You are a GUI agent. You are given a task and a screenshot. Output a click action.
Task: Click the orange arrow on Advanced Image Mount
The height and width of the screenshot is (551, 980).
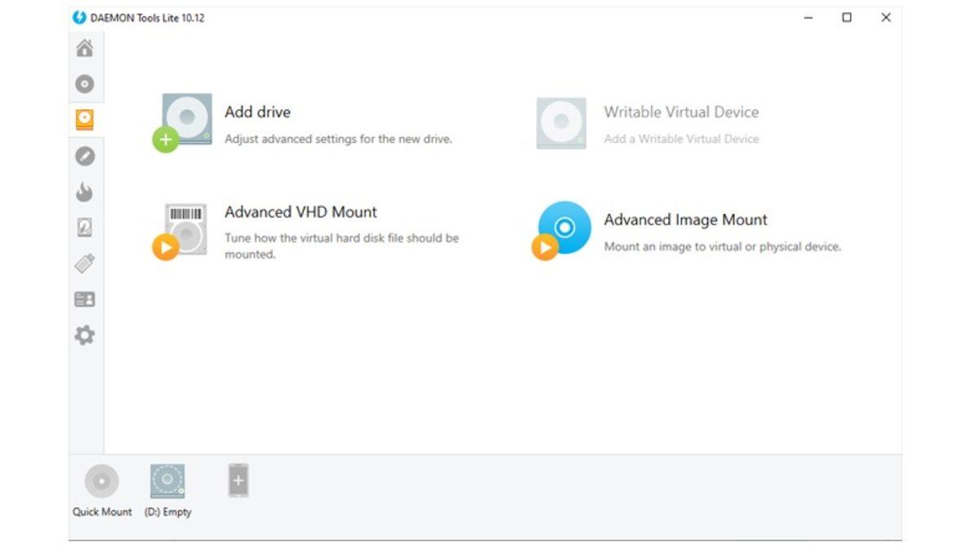(x=545, y=247)
